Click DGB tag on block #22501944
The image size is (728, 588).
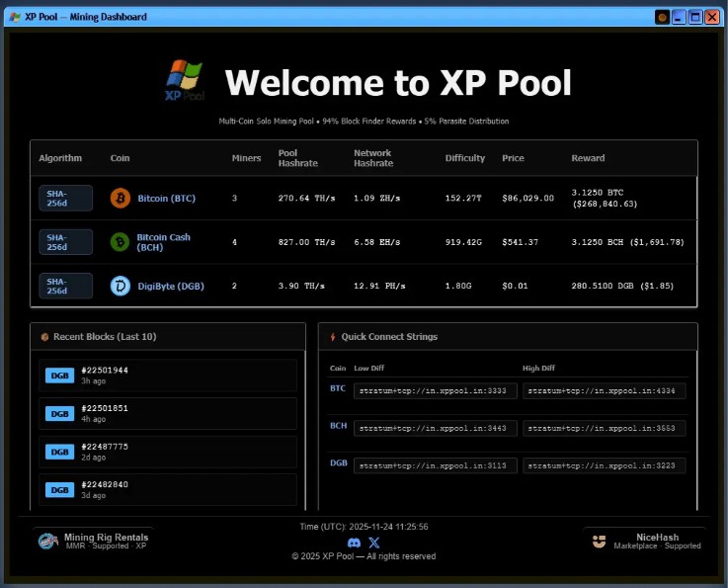[59, 376]
